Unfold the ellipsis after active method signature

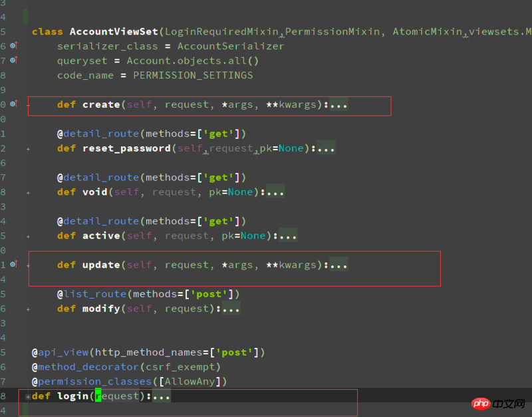pos(288,236)
